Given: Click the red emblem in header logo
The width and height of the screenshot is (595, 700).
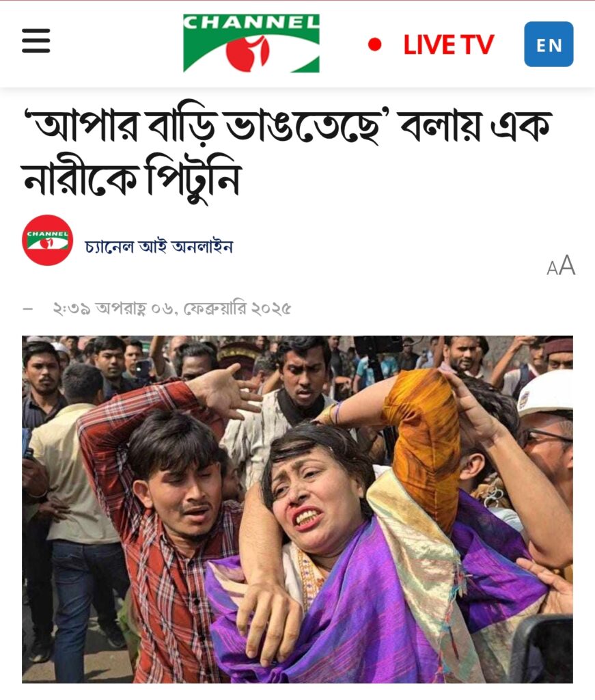Looking at the screenshot, I should (x=247, y=52).
